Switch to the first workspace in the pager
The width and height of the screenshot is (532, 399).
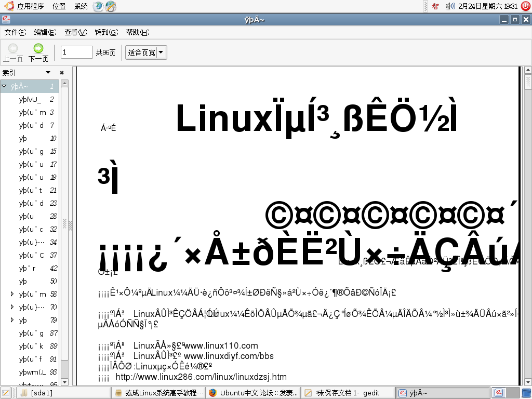[499, 393]
